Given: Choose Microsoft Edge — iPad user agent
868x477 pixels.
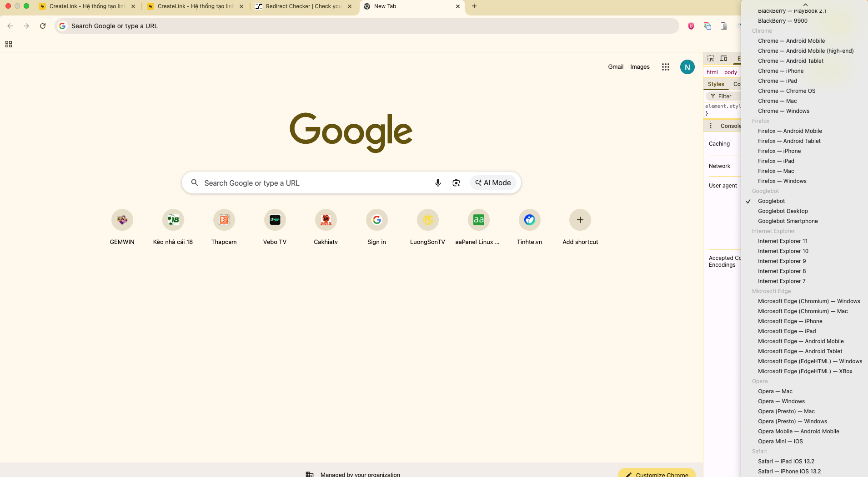Looking at the screenshot, I should pos(787,331).
